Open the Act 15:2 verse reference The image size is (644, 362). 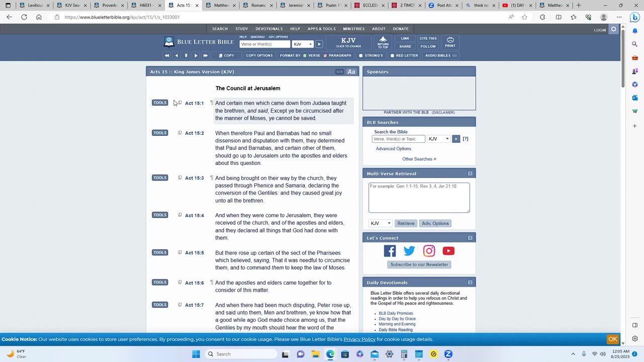194,133
